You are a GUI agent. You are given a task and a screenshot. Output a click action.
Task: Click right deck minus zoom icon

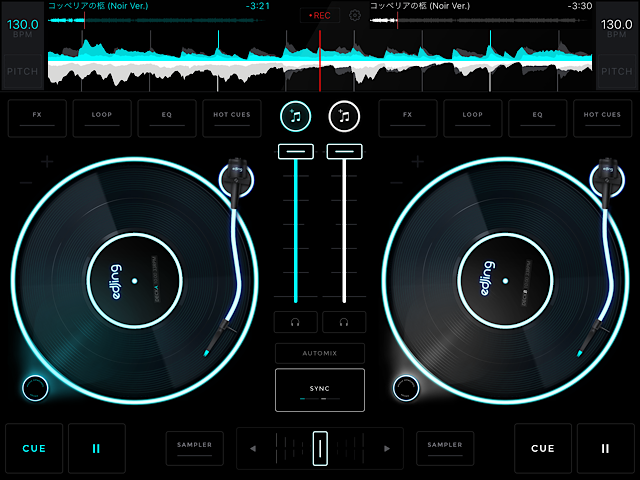tap(396, 182)
